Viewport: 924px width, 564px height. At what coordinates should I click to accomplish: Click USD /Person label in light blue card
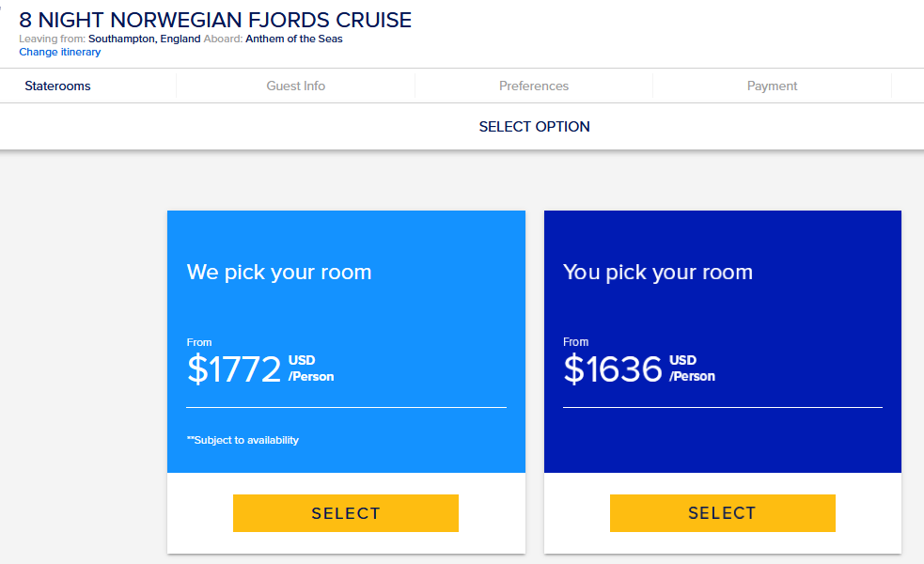coord(310,368)
